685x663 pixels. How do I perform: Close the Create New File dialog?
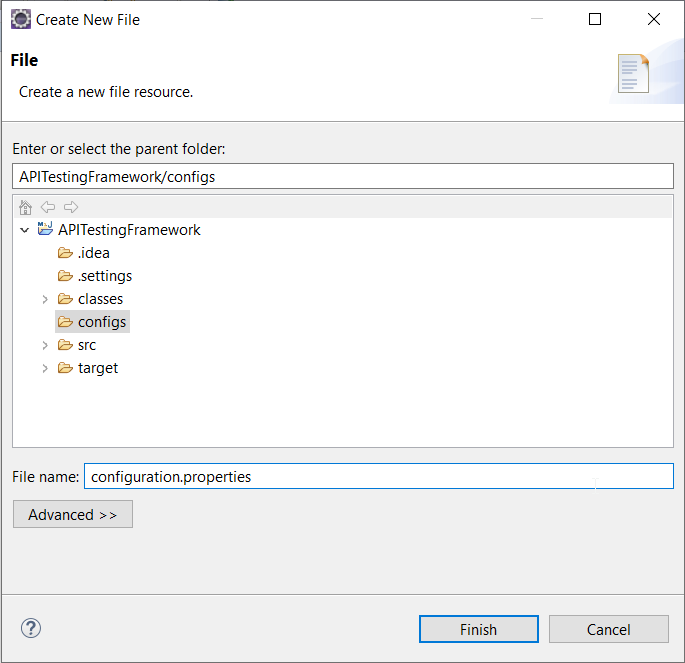point(654,19)
